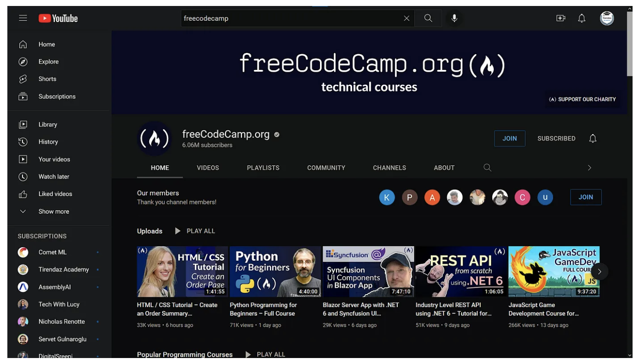The image size is (639, 364).
Task: Open HTML / CSS Tutorial video thumbnail
Action: pyautogui.click(x=183, y=272)
